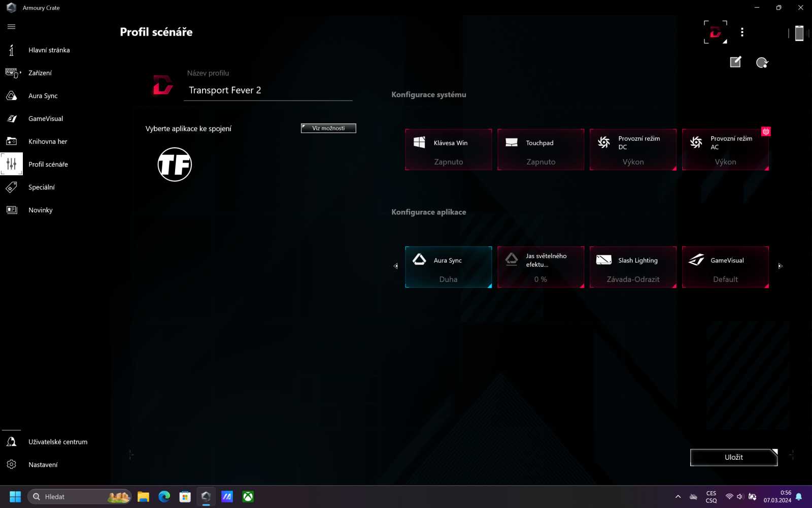Open the three-dot more options menu

(x=742, y=32)
